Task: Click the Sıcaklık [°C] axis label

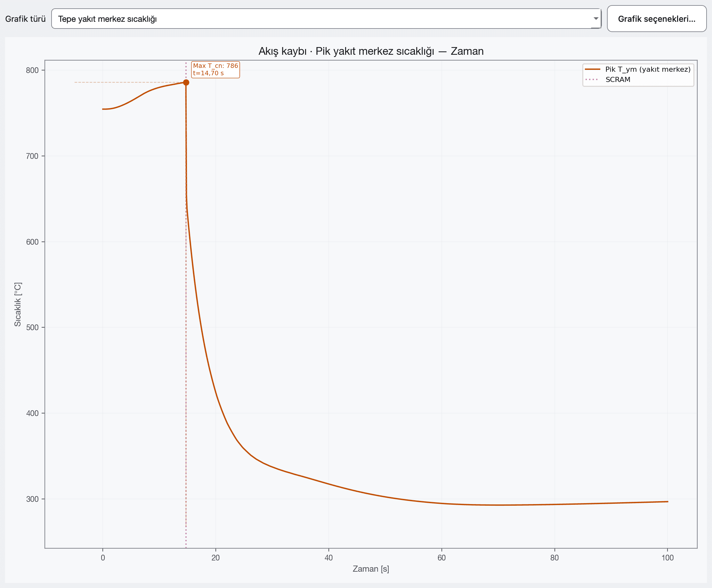Action: tap(18, 304)
